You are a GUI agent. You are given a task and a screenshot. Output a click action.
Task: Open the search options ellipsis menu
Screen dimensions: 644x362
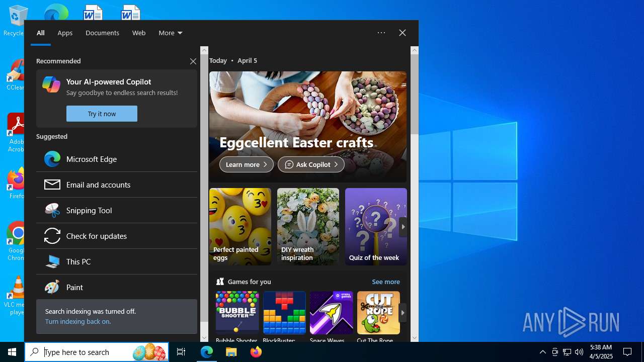[381, 33]
